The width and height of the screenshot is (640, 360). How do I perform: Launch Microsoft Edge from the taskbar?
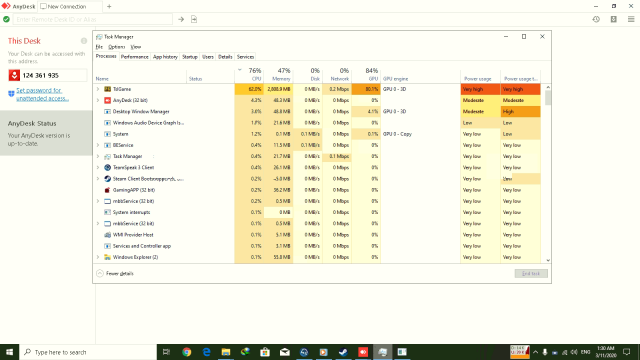pos(207,352)
